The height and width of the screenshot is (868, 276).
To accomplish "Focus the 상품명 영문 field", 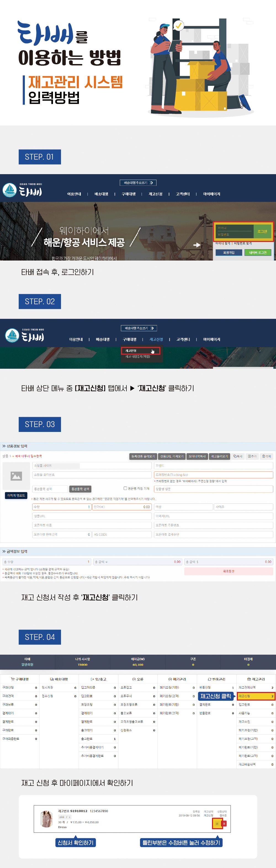I will (x=214, y=489).
